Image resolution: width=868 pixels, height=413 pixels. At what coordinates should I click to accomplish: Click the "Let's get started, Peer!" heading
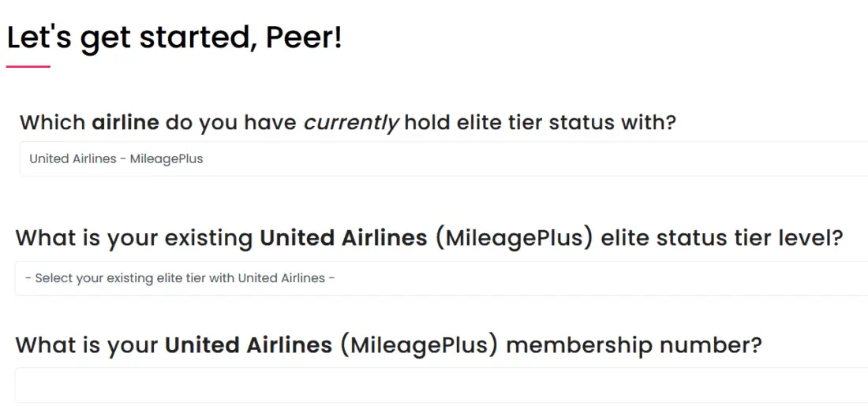tap(174, 37)
